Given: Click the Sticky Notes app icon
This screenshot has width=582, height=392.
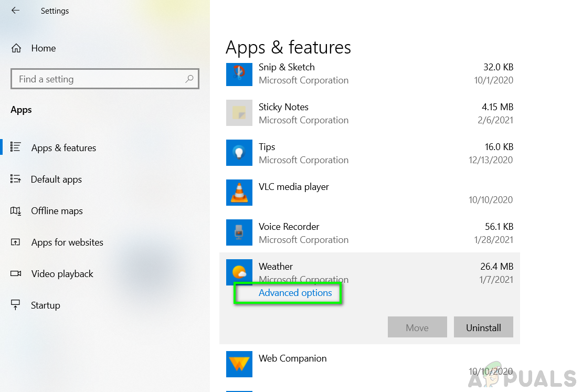Looking at the screenshot, I should [239, 113].
